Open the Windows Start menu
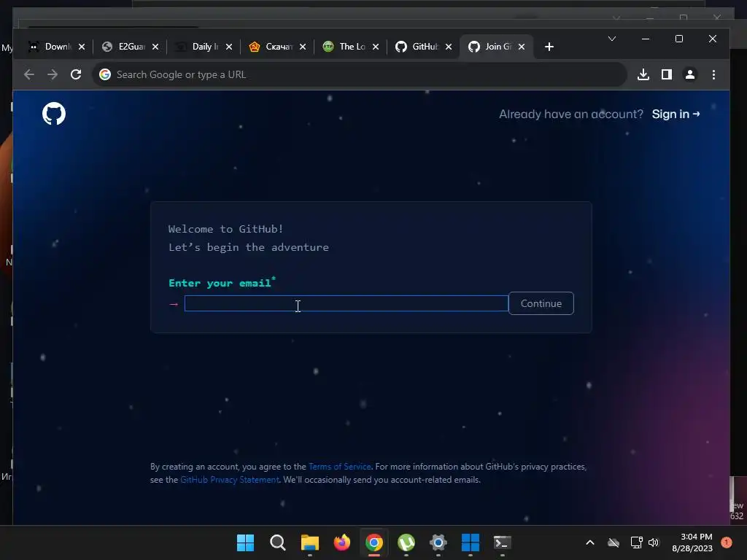This screenshot has width=747, height=560. tap(245, 542)
